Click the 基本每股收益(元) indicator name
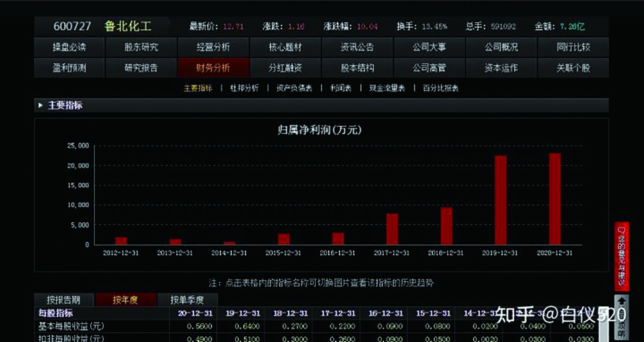Image resolution: width=644 pixels, height=342 pixels. point(70,326)
